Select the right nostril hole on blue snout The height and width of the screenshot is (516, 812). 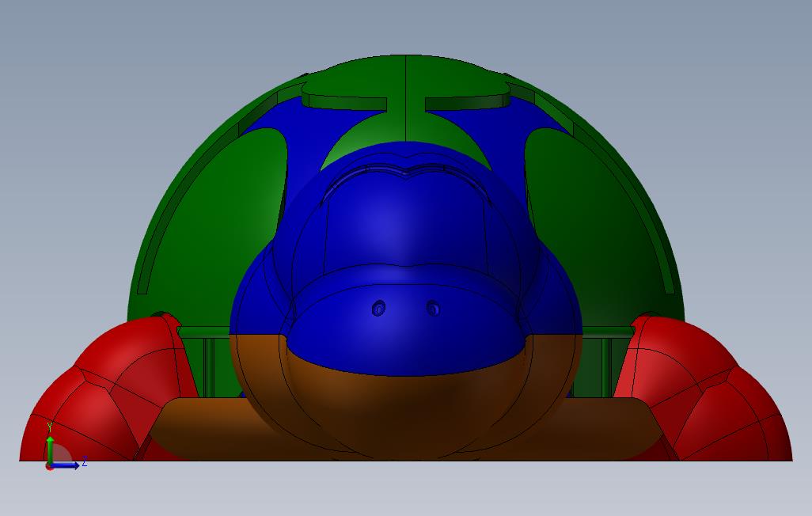point(434,308)
